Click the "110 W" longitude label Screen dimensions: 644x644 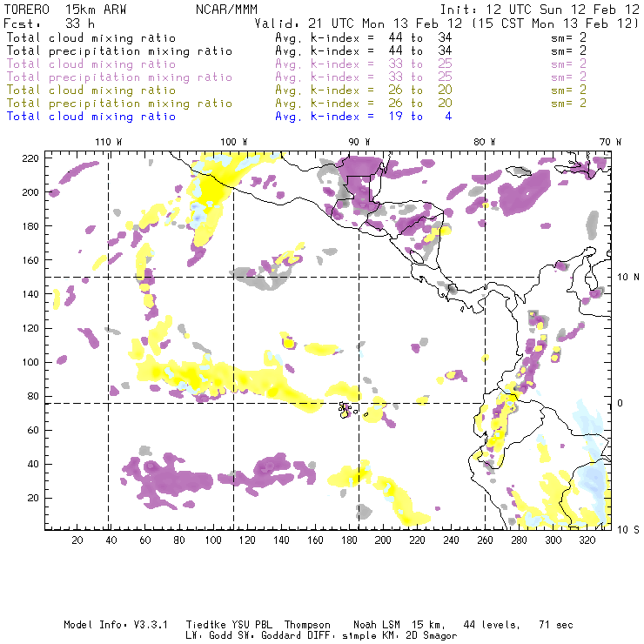pyautogui.click(x=109, y=142)
